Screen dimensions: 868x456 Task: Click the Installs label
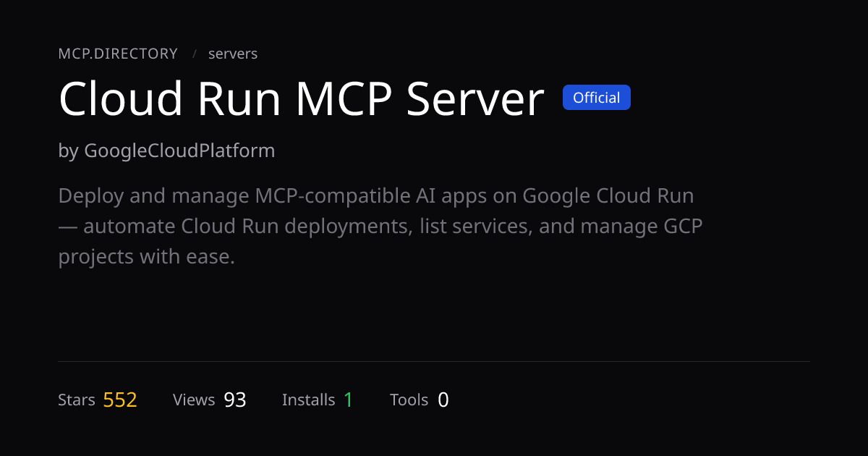309,400
